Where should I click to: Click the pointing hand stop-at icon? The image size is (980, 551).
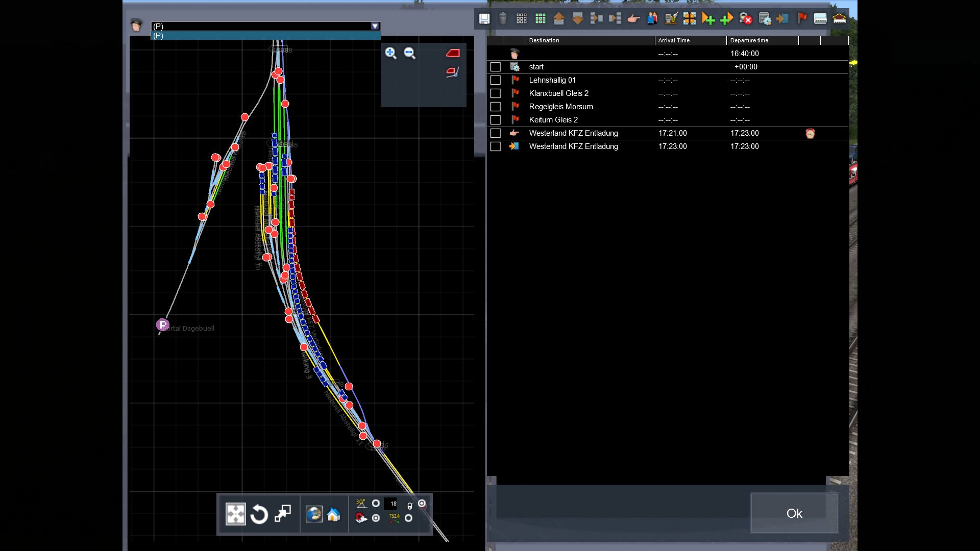tap(633, 19)
